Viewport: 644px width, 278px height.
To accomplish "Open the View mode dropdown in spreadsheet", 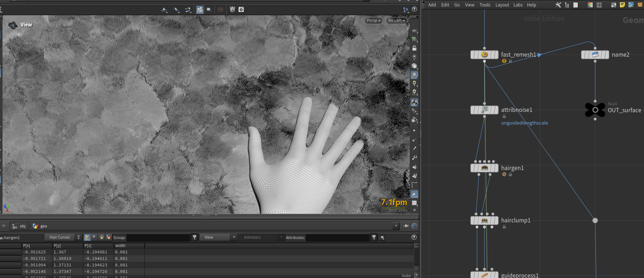I will pyautogui.click(x=218, y=237).
